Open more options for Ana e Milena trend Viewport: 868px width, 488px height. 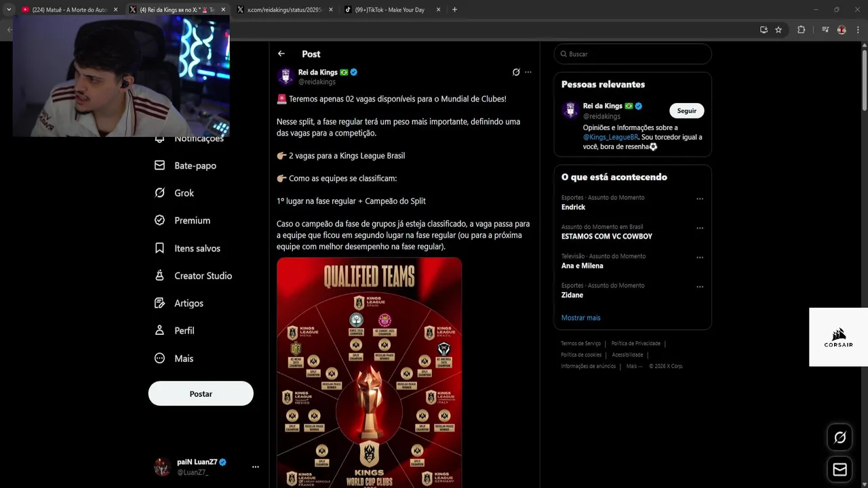[700, 258]
